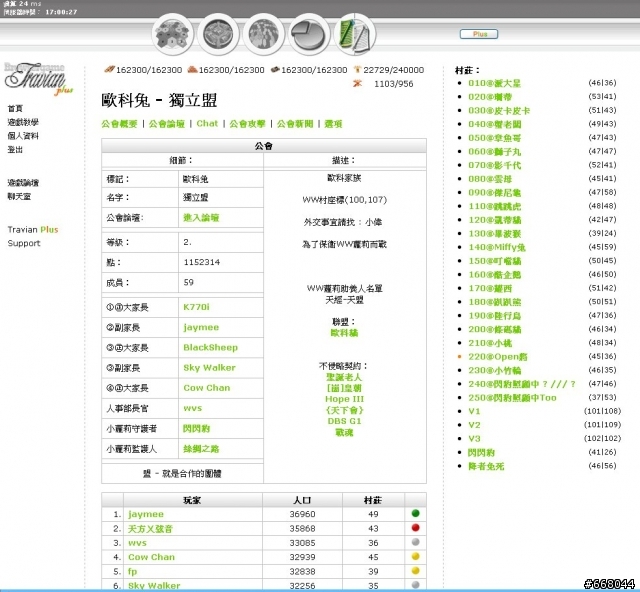Open the alliance news tab

tap(295, 124)
